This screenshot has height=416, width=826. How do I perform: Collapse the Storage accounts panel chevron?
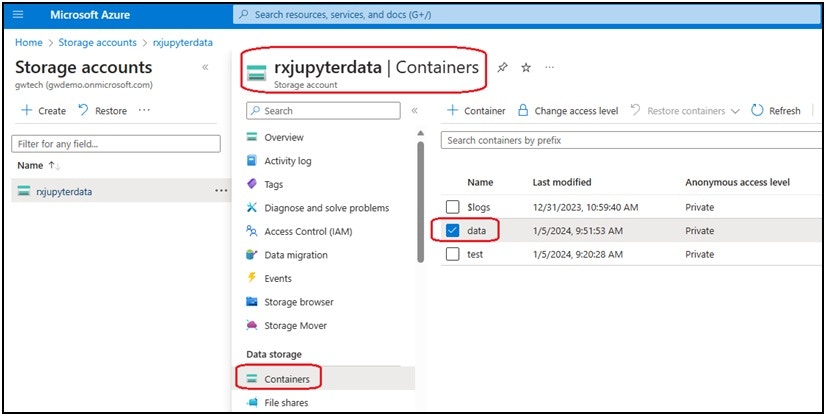[x=205, y=67]
